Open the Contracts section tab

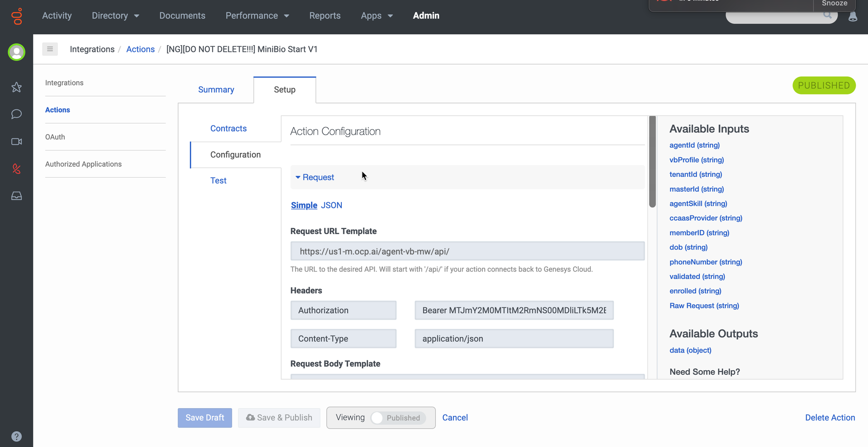(228, 128)
